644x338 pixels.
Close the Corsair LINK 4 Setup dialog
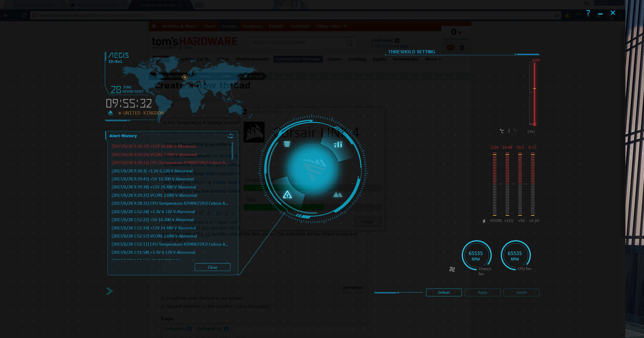[380, 112]
